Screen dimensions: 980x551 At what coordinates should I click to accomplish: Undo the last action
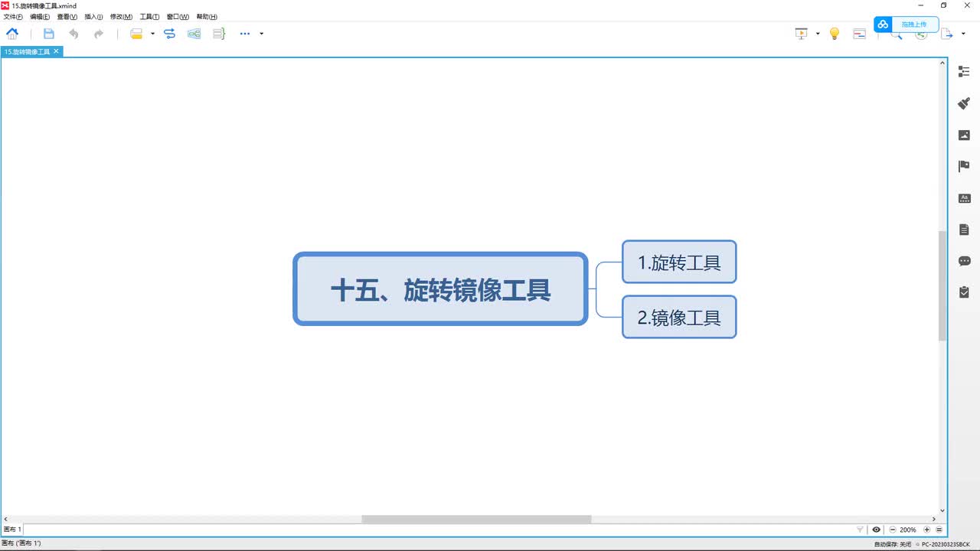[x=73, y=34]
